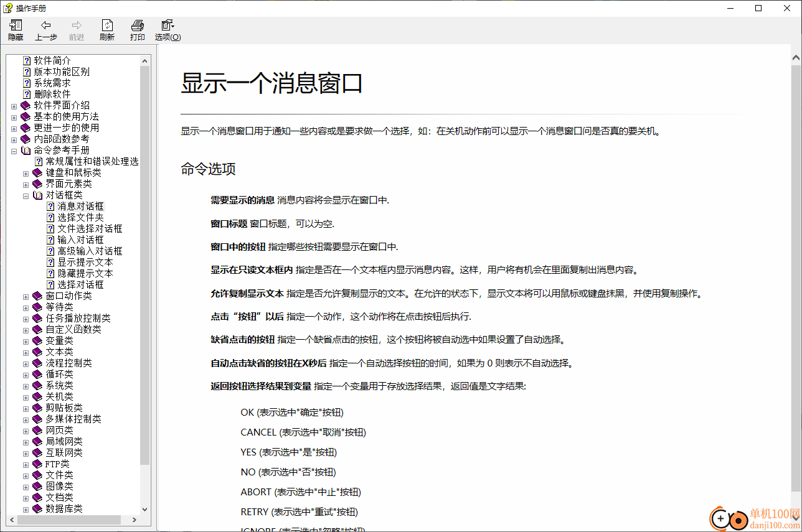The image size is (802, 532).
Task: Expand the 基本的使用方法 tree node
Action: click(14, 117)
